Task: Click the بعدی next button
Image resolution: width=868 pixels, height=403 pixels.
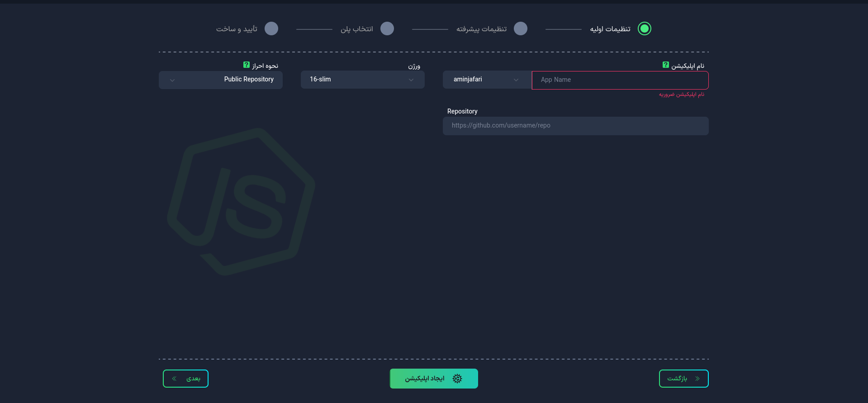Action: [185, 379]
